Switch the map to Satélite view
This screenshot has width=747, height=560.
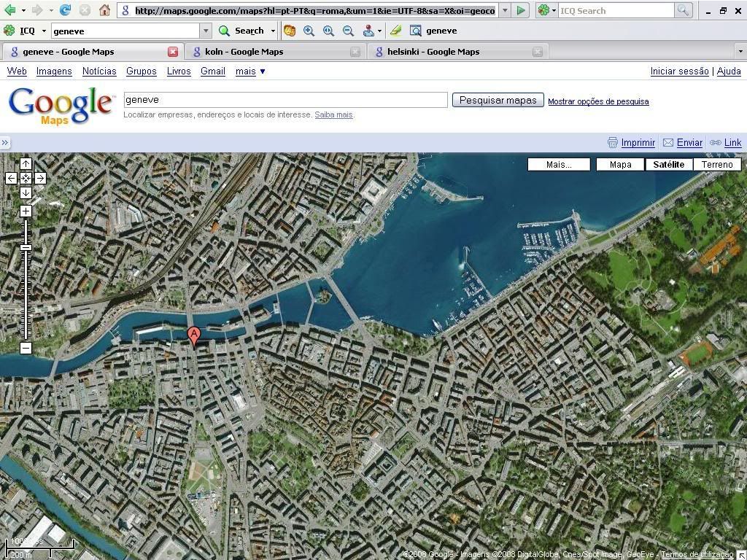[x=668, y=164]
